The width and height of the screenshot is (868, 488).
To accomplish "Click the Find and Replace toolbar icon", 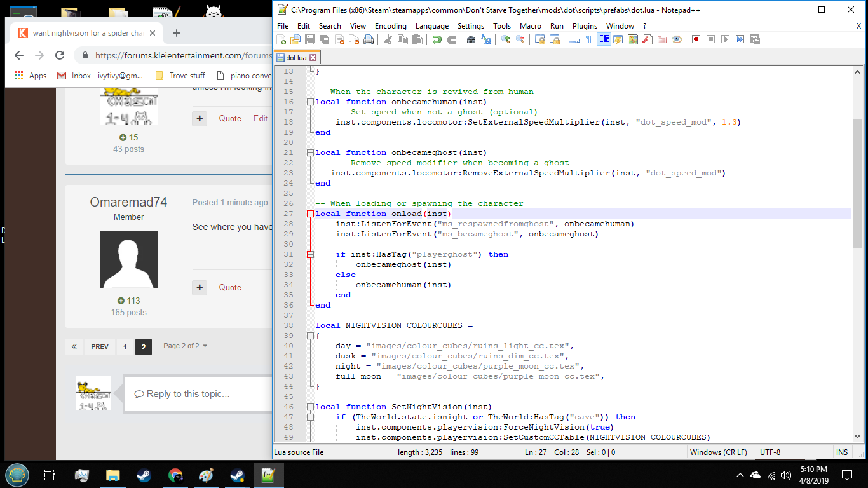I will (x=486, y=39).
